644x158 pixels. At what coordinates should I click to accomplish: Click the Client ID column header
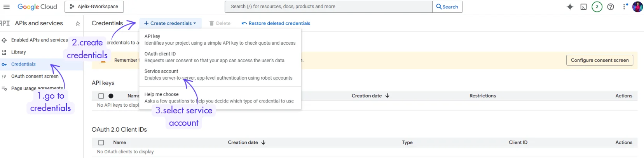[518, 142]
